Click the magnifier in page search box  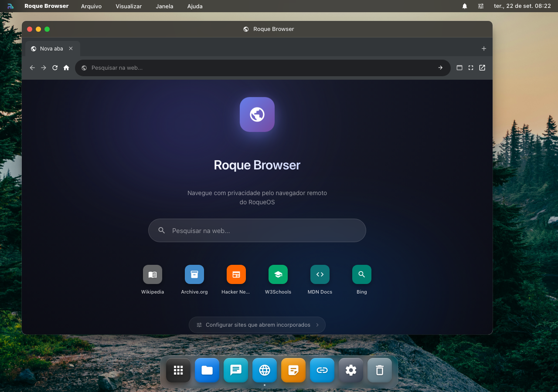(161, 230)
